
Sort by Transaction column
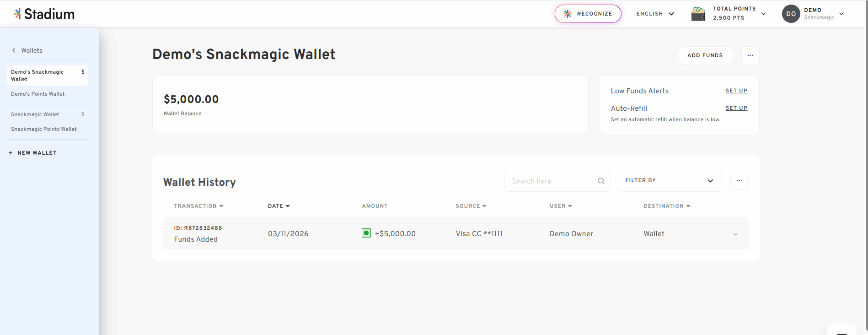(x=199, y=206)
